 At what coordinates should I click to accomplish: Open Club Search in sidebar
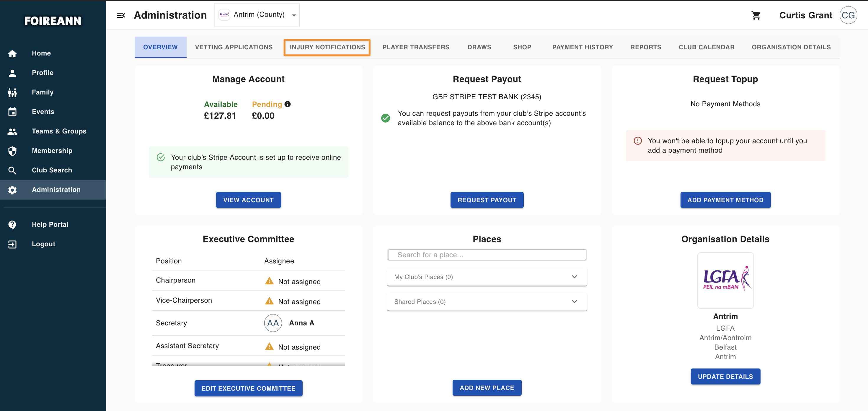(53, 170)
